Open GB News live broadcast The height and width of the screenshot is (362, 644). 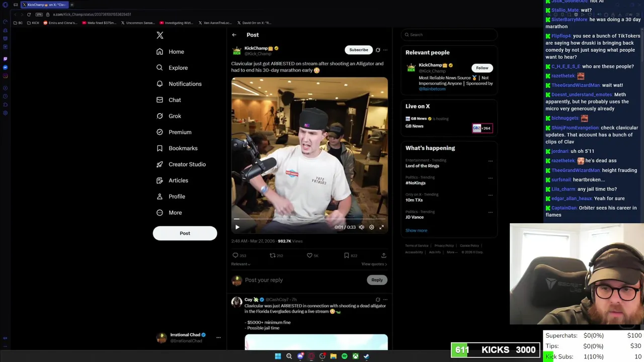tap(449, 123)
